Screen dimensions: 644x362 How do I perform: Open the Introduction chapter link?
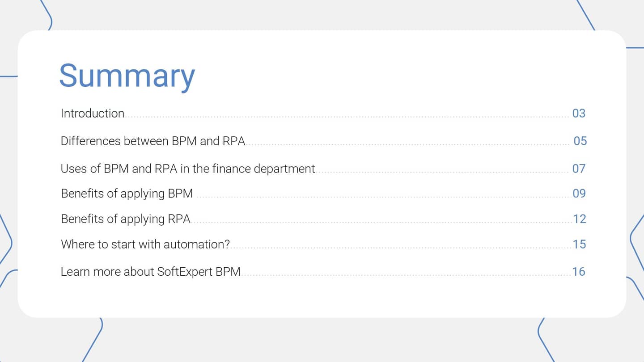[92, 113]
